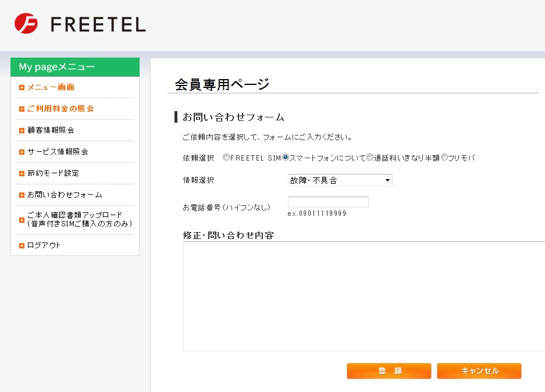The width and height of the screenshot is (545, 392).
Task: Open ご本人確認書類アップロード page
Action: coord(80,219)
